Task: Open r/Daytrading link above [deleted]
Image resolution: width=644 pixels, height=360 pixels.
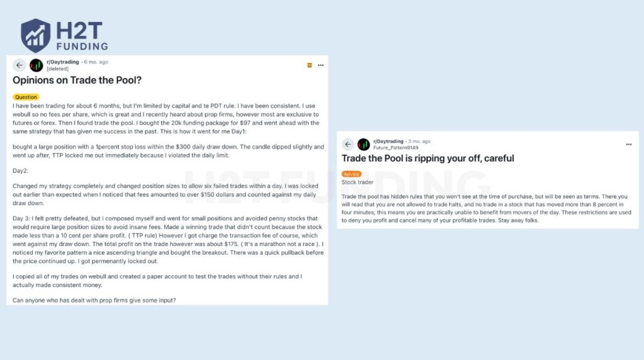Action: coord(63,62)
